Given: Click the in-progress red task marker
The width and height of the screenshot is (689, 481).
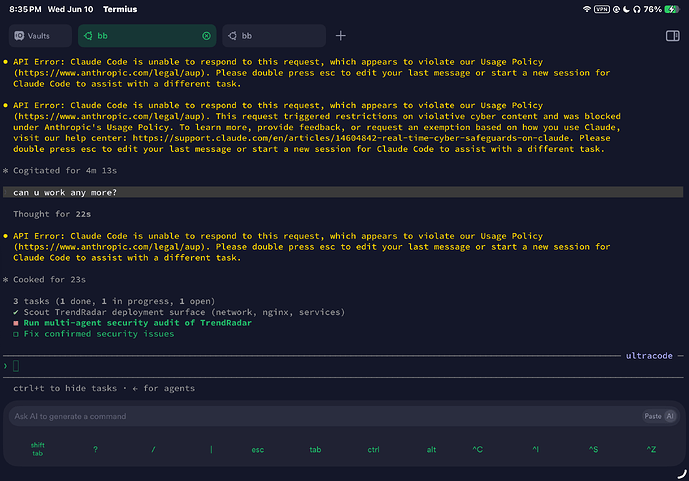Looking at the screenshot, I should pyautogui.click(x=16, y=323).
